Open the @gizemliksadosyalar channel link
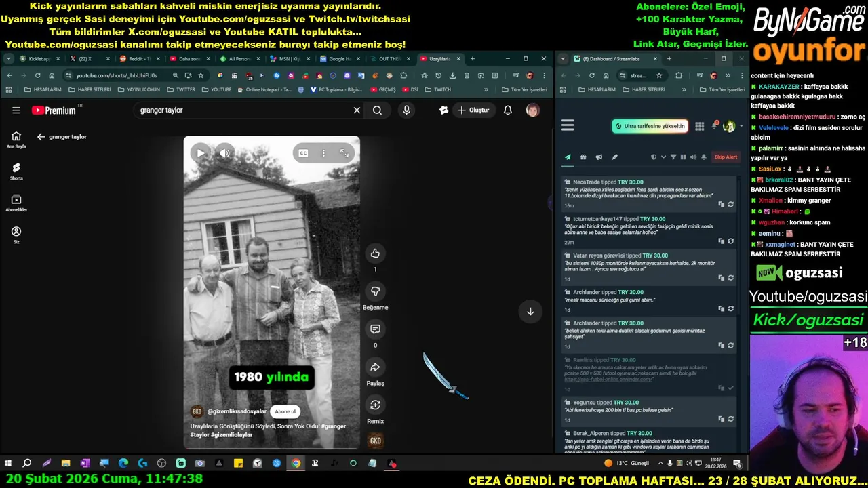 (x=237, y=411)
